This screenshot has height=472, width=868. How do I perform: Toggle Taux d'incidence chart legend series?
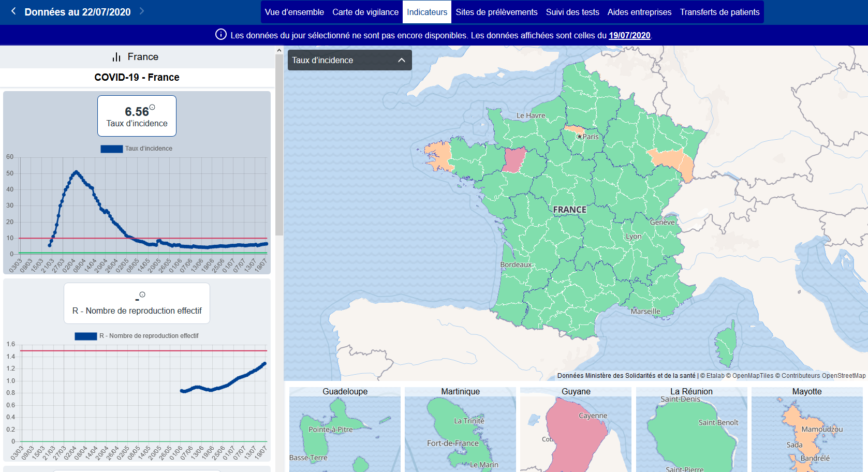coord(112,149)
